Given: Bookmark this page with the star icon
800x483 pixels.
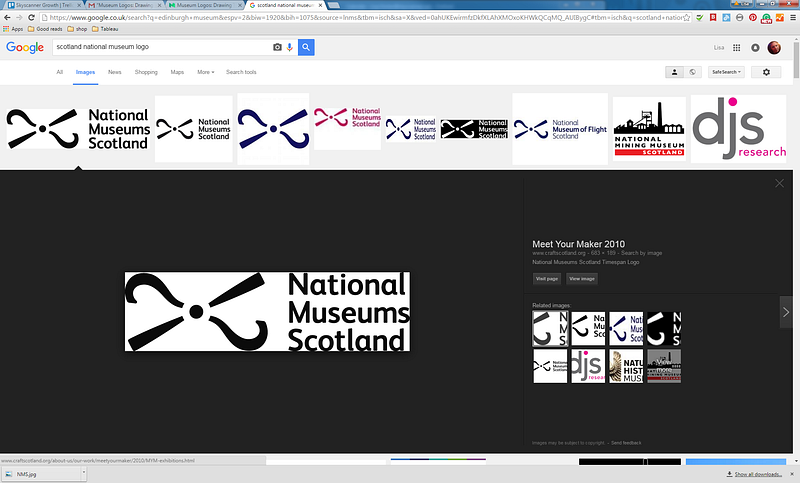Looking at the screenshot, I should click(687, 17).
